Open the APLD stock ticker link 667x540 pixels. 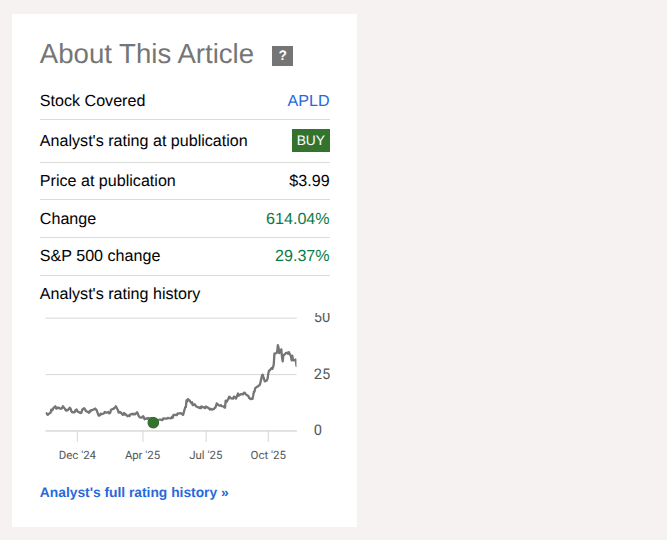click(x=308, y=100)
